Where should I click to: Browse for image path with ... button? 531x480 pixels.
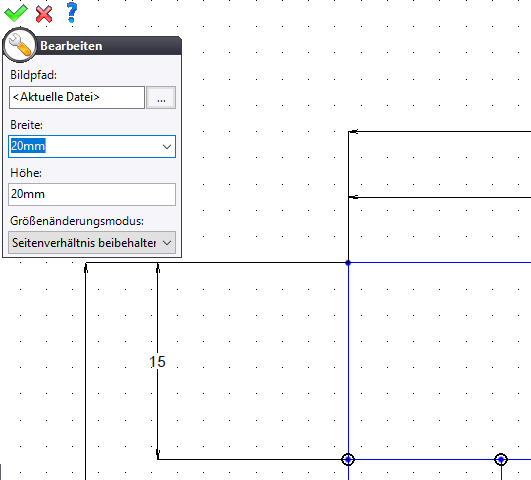(161, 98)
